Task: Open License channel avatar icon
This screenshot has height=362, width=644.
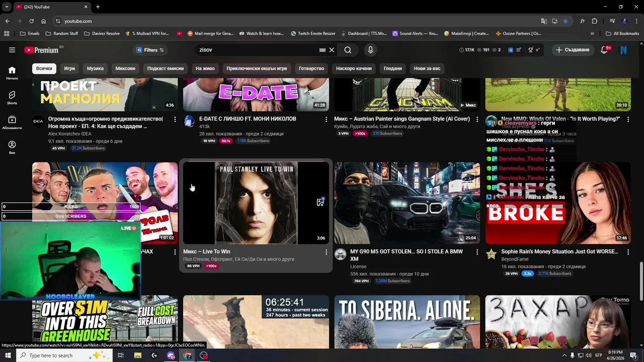Action: (340, 254)
